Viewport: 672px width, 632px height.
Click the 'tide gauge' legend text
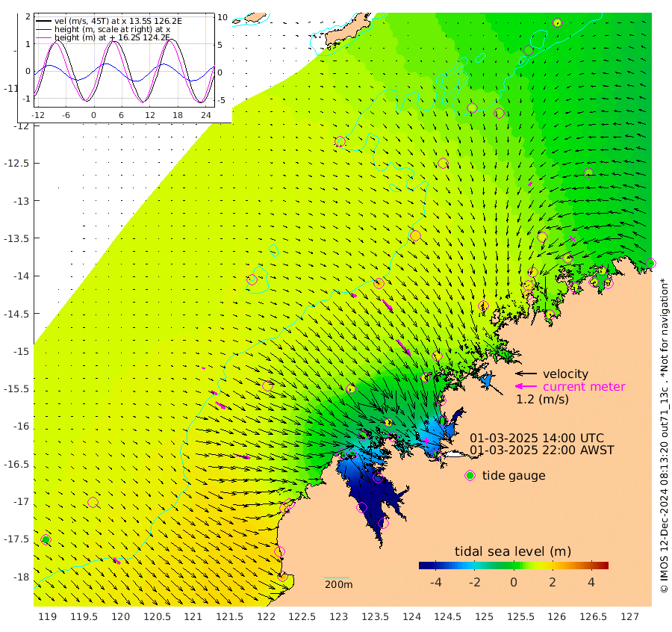pos(514,476)
